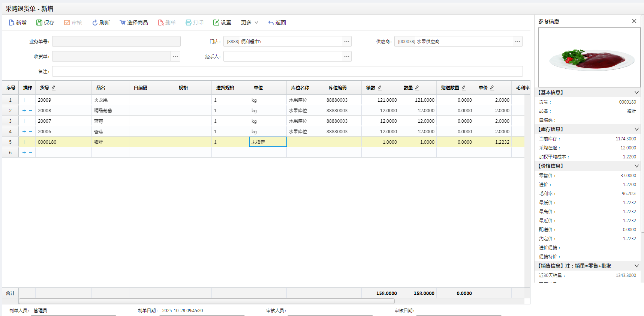Screen dimensions: 644x316
Task: Open the 更多 dropdown menu
Action: click(x=249, y=23)
